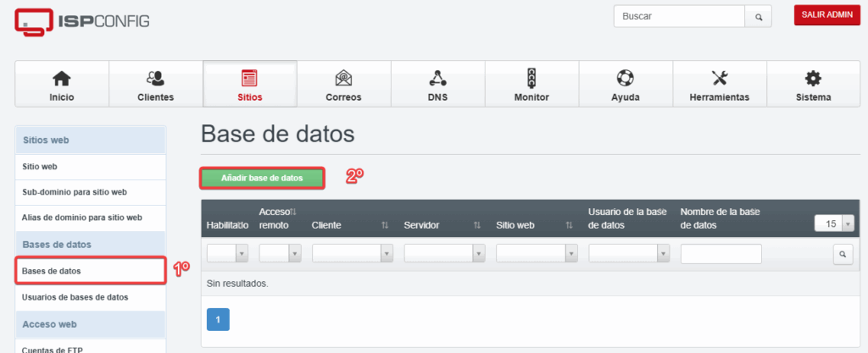This screenshot has width=868, height=353.
Task: Open the Clientes tab
Action: point(156,84)
